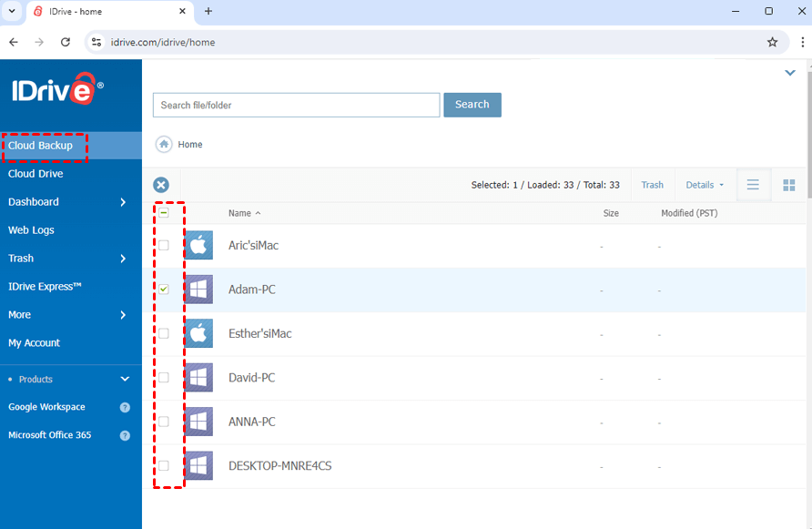Open the Aric'siMac Apple device icon
This screenshot has height=529, width=812.
(198, 246)
